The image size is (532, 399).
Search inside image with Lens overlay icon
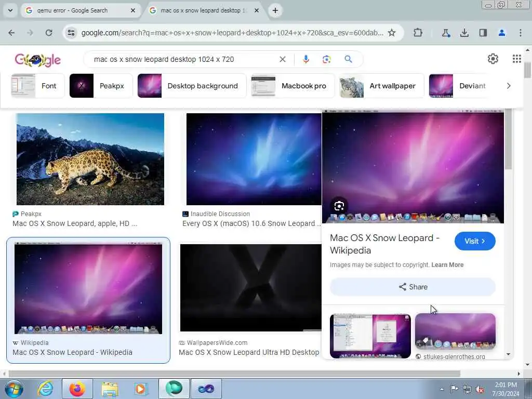click(x=339, y=206)
